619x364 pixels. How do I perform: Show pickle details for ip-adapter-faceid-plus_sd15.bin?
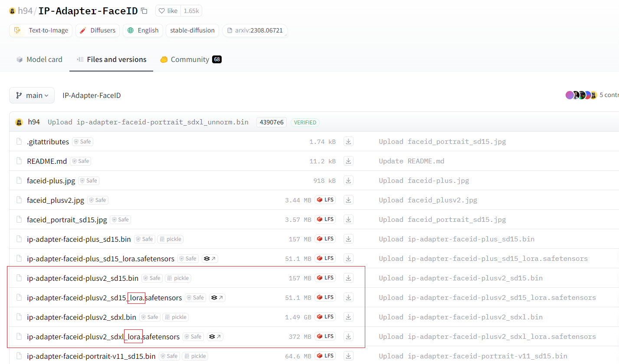pyautogui.click(x=170, y=239)
